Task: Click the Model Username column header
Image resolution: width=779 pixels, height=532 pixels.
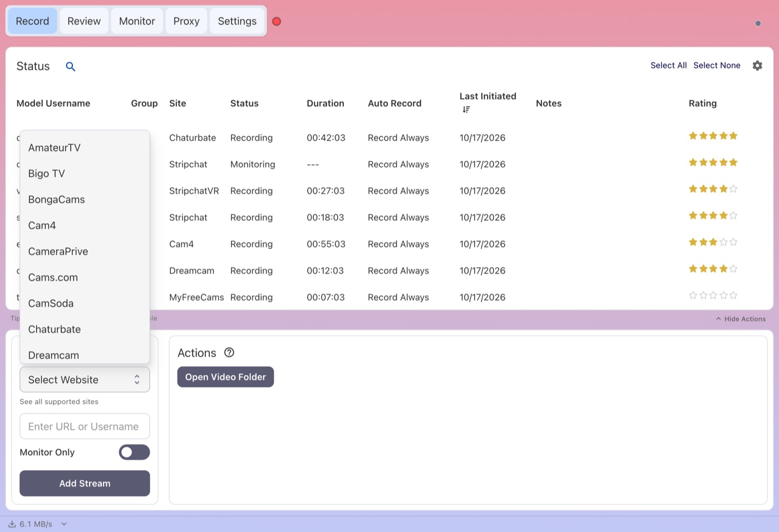Action: 53,104
